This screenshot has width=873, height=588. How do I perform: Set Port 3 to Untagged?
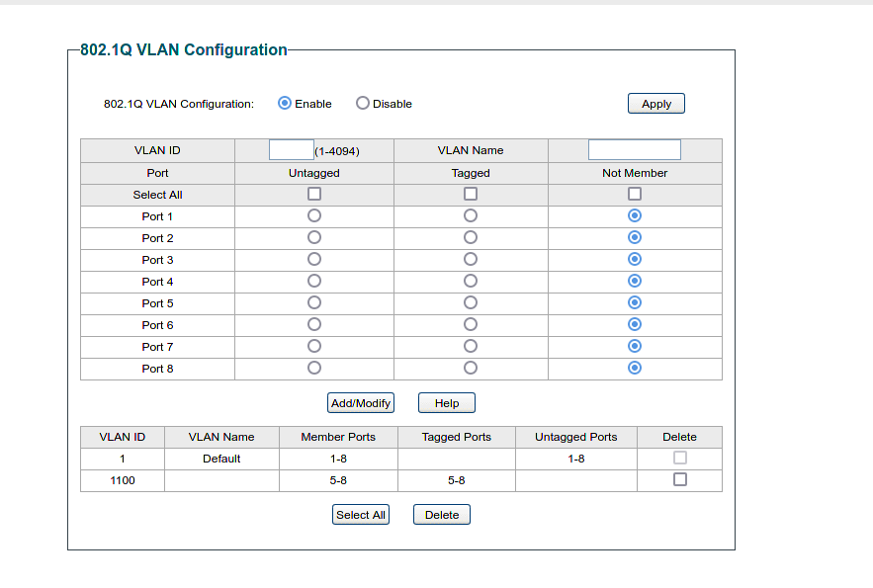314,259
